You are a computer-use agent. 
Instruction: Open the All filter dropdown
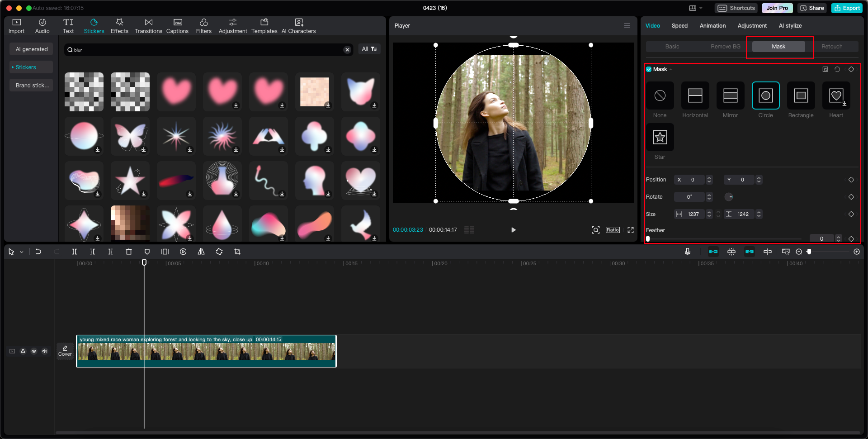(x=369, y=49)
